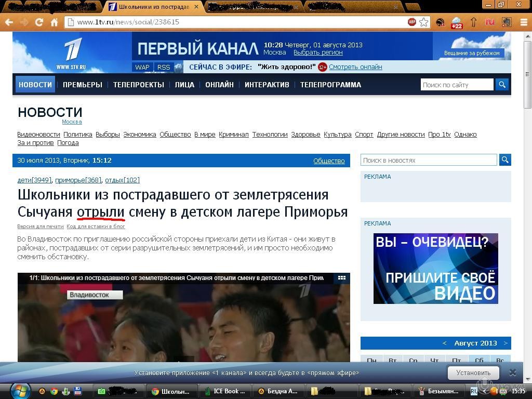
Task: Toggle photo gallery view with the grid icon
Action: click(x=342, y=277)
